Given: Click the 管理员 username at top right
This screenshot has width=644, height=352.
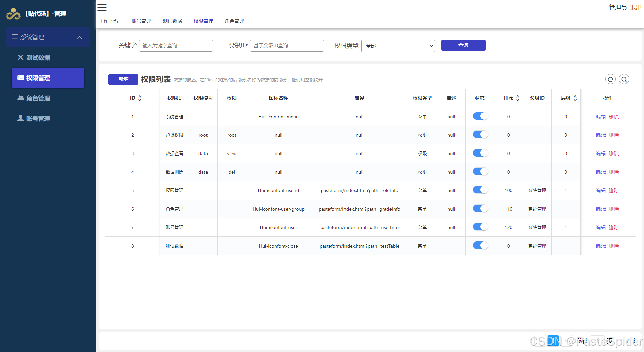Looking at the screenshot, I should (x=618, y=7).
